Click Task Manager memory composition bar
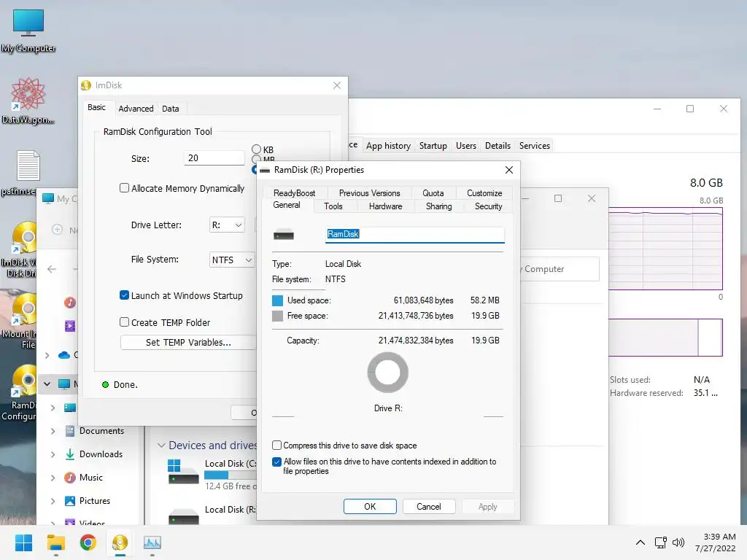The height and width of the screenshot is (560, 747). [x=665, y=338]
